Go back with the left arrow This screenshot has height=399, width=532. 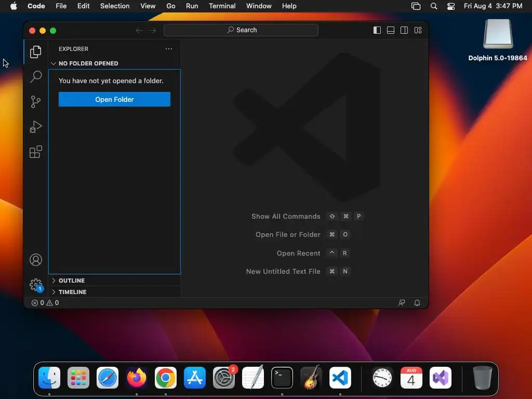[139, 30]
